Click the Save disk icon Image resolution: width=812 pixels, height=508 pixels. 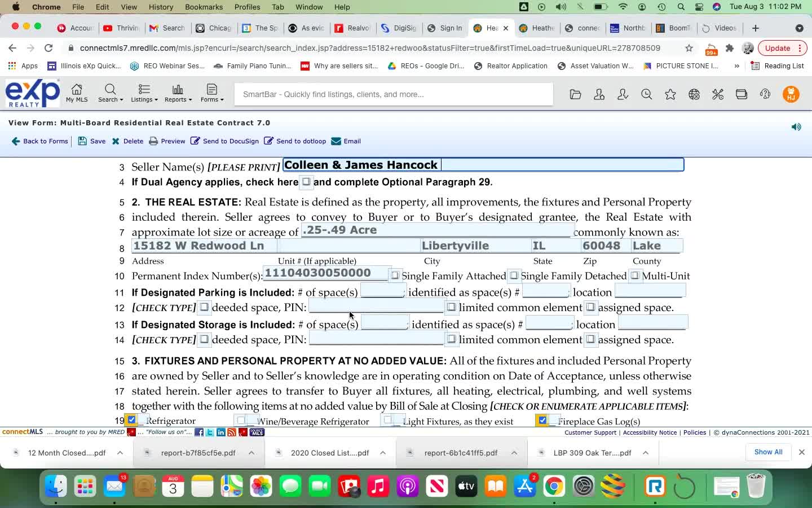[82, 141]
